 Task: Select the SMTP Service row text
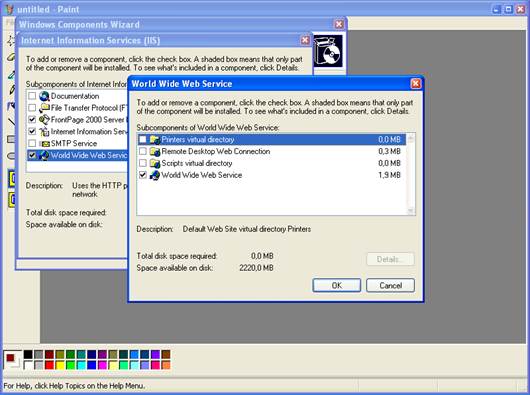coord(74,144)
